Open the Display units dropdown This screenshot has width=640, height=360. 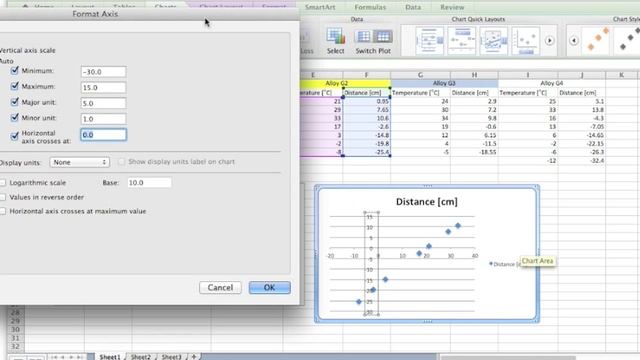pyautogui.click(x=80, y=162)
